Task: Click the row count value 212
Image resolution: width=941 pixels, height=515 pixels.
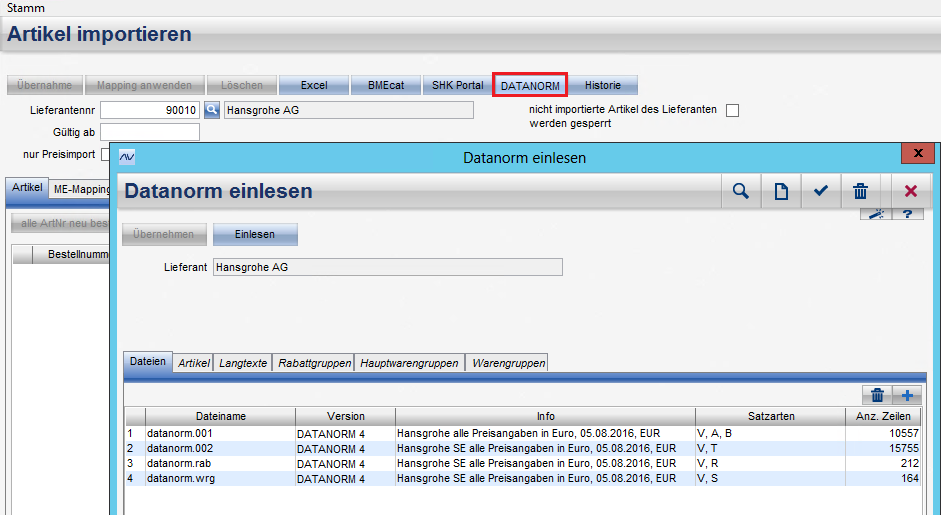Action: click(909, 463)
